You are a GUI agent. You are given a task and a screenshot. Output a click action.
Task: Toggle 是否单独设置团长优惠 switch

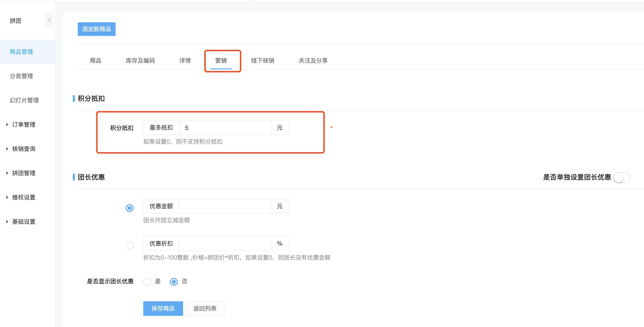point(622,177)
